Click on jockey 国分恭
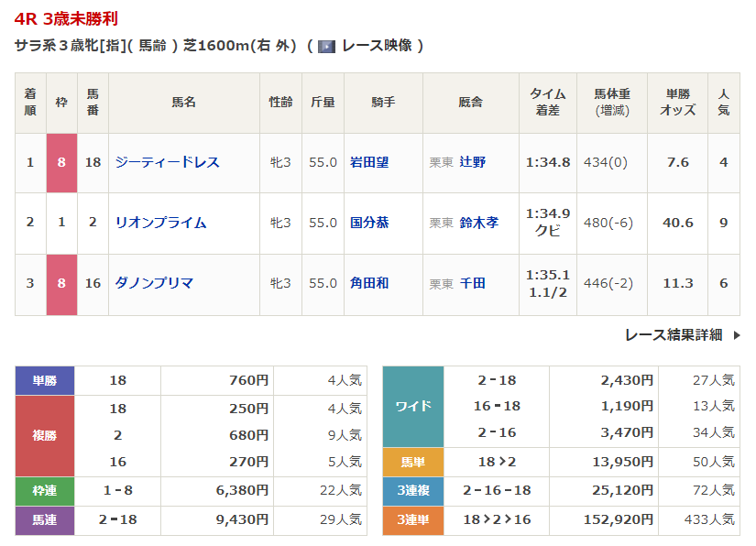This screenshot has height=546, width=756. pos(369,223)
